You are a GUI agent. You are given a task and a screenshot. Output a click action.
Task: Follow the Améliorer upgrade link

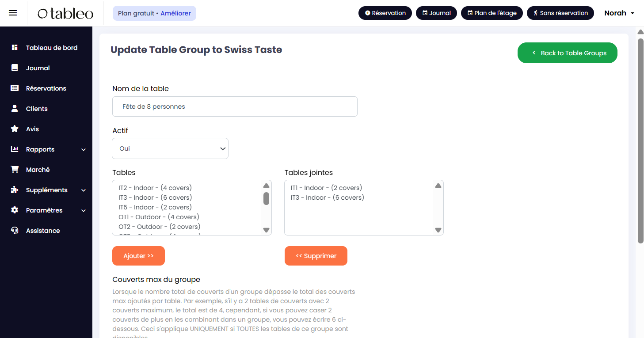tap(175, 13)
